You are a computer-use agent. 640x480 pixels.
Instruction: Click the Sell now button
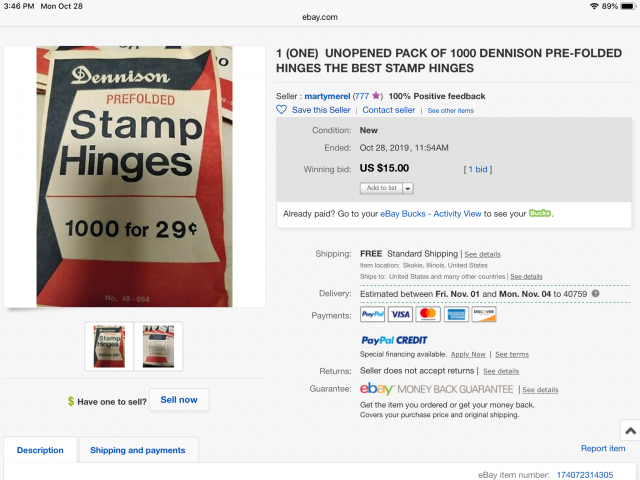179,400
